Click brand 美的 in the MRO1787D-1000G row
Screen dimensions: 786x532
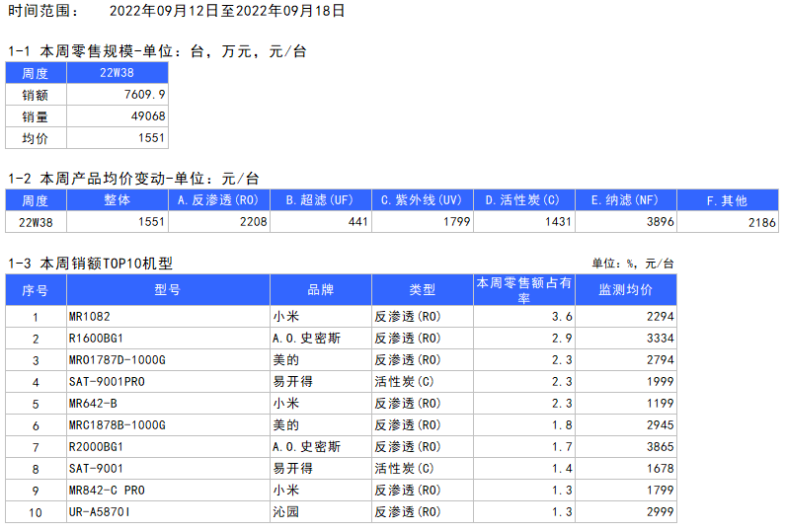(x=285, y=360)
